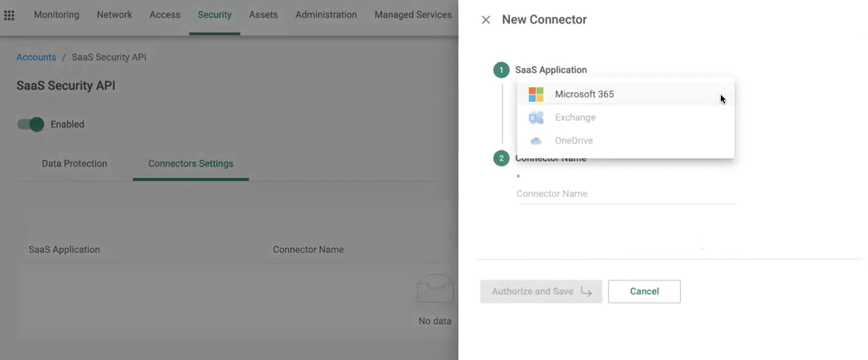Close the New Connector panel
This screenshot has height=360, width=868.
pos(486,19)
